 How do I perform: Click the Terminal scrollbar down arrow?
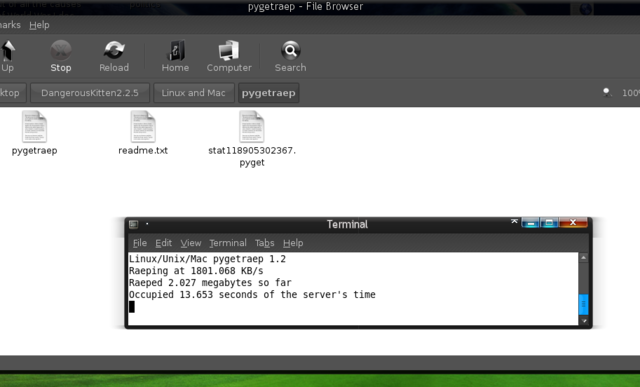click(584, 321)
